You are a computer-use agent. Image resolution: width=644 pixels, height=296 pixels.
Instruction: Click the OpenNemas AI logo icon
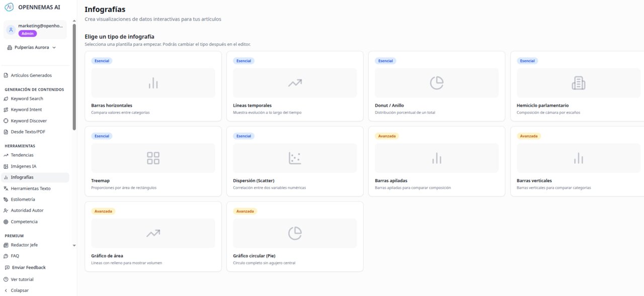[9, 7]
